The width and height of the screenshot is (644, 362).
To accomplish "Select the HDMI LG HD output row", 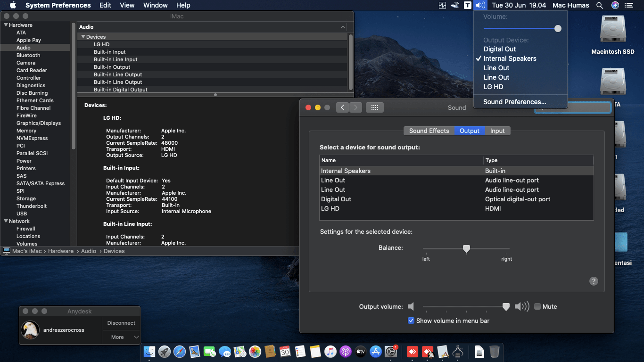I will [456, 208].
